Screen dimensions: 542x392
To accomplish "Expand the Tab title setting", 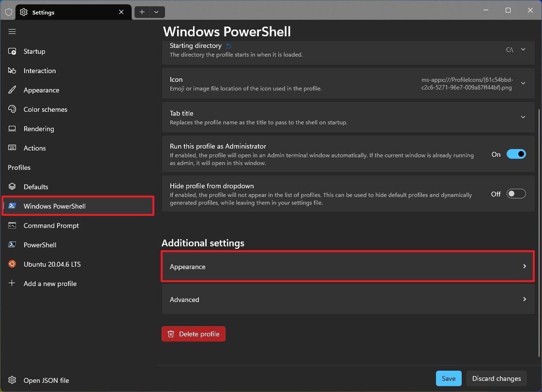I will [x=523, y=117].
